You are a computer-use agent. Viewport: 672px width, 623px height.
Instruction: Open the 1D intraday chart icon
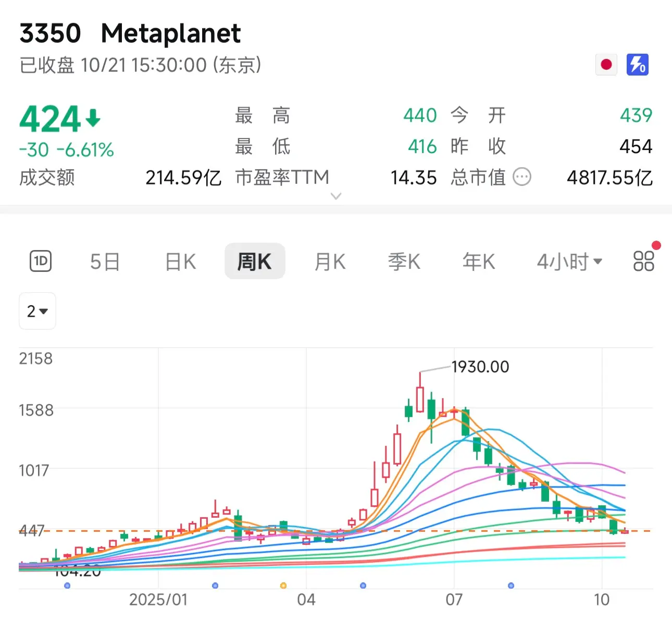tap(41, 261)
